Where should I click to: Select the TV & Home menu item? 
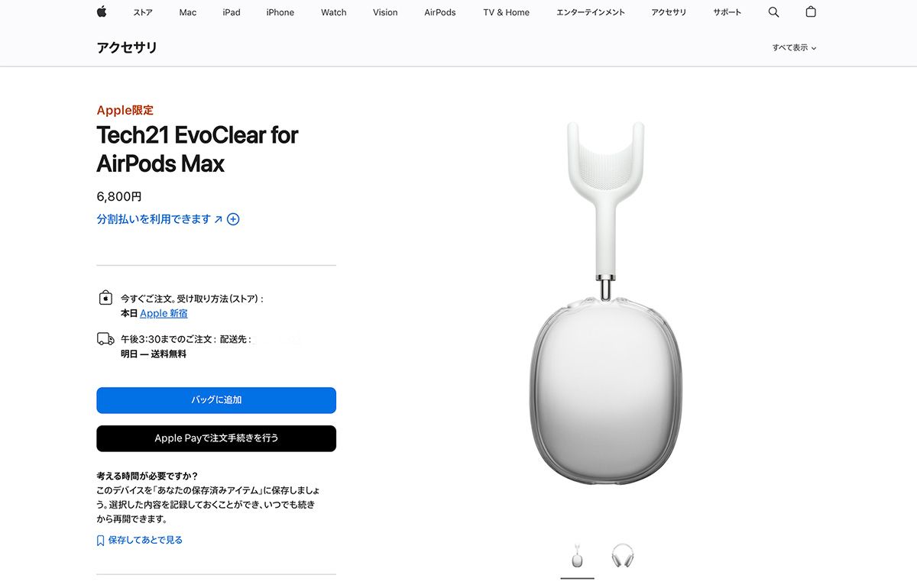[x=505, y=12]
